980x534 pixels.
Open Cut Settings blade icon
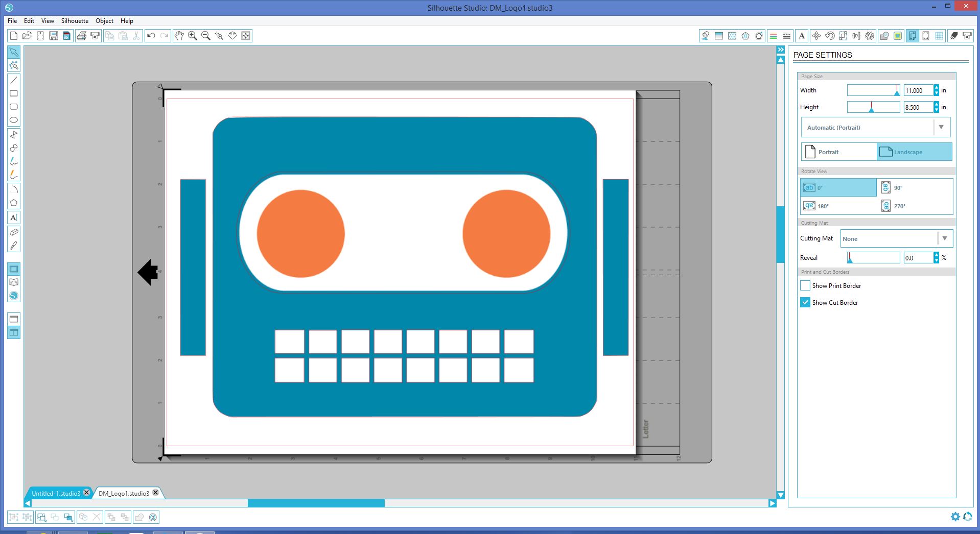pos(954,36)
